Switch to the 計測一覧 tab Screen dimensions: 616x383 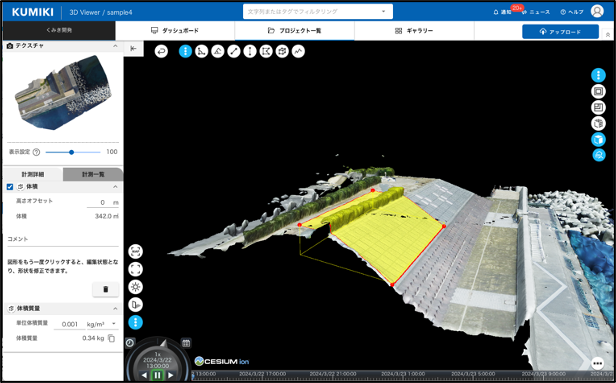[x=93, y=174]
